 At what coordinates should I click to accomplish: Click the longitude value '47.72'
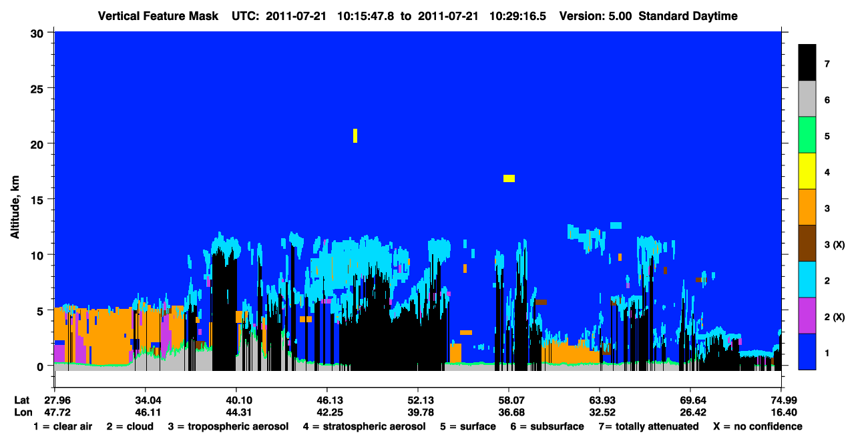coord(57,412)
